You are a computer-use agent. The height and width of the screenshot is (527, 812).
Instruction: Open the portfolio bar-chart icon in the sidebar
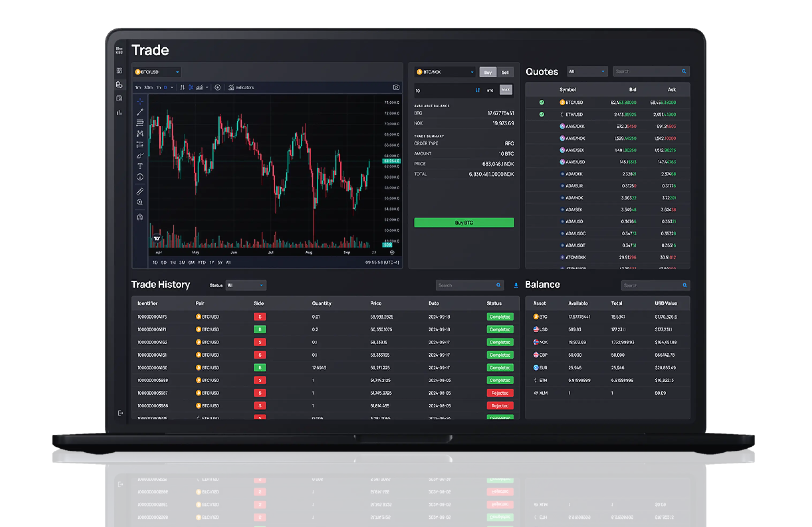pos(119,113)
